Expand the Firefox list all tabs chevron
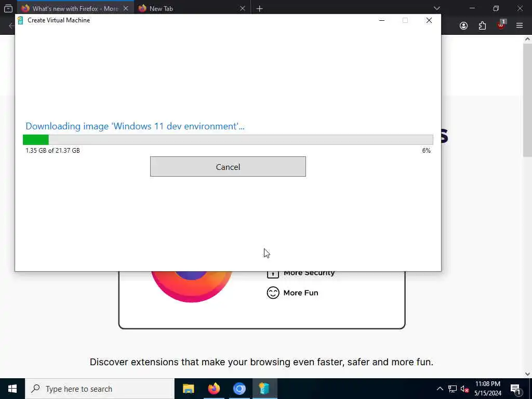532x399 pixels. click(436, 8)
